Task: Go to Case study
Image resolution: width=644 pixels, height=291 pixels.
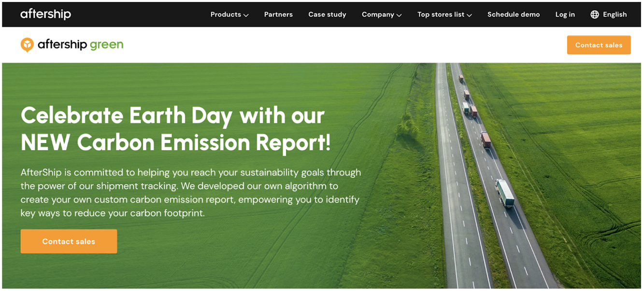Action: click(x=327, y=14)
